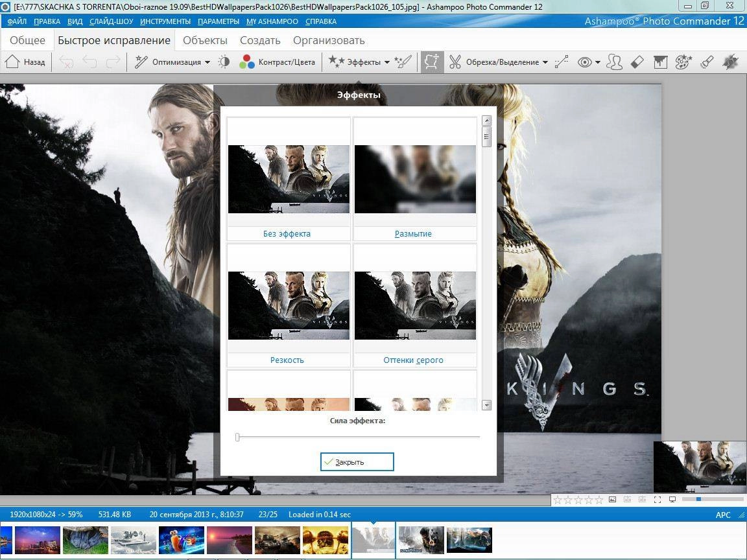The width and height of the screenshot is (747, 560).
Task: Click the greyed delete-with-X icon
Action: click(x=66, y=62)
